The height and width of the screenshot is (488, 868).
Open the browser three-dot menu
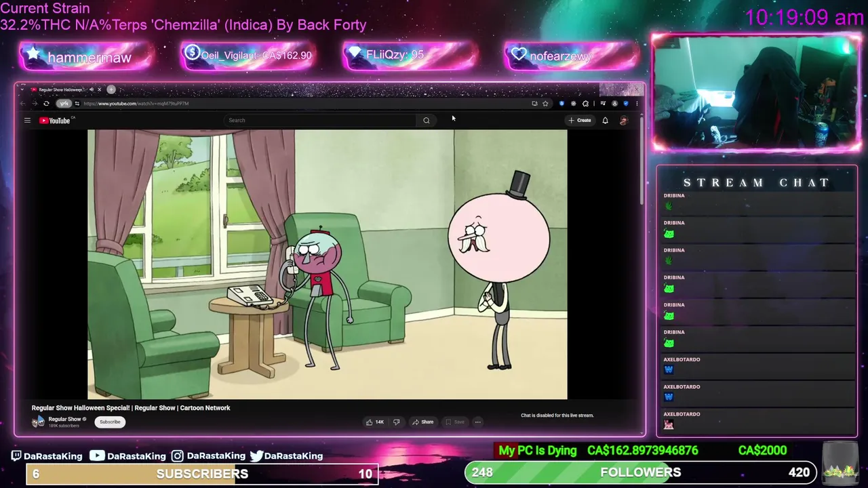(x=637, y=104)
